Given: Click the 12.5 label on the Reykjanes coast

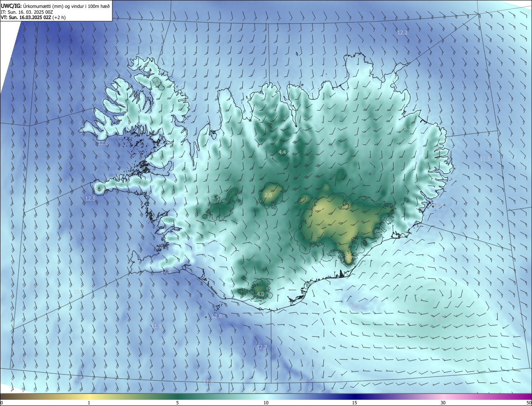Looking at the screenshot, I should pyautogui.click(x=166, y=271).
